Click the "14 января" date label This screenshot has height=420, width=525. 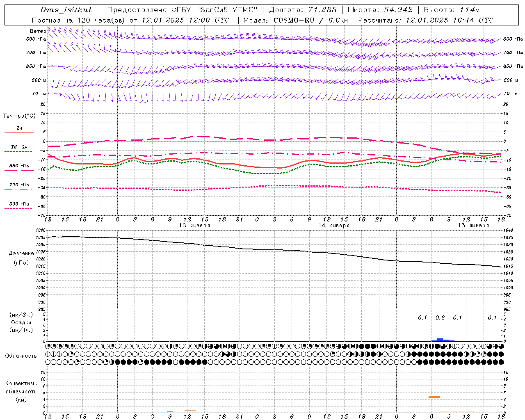pos(334,226)
